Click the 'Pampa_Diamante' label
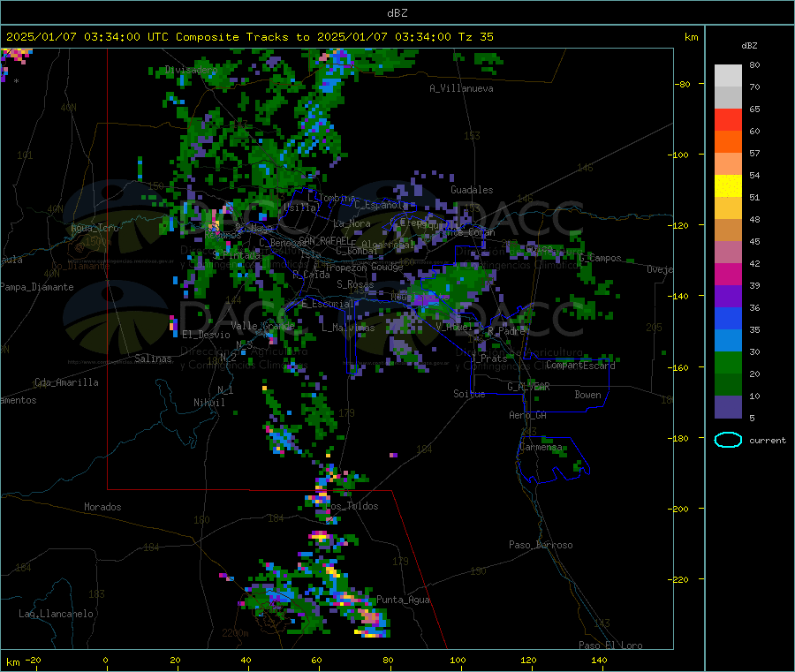795x672 pixels. tap(36, 287)
